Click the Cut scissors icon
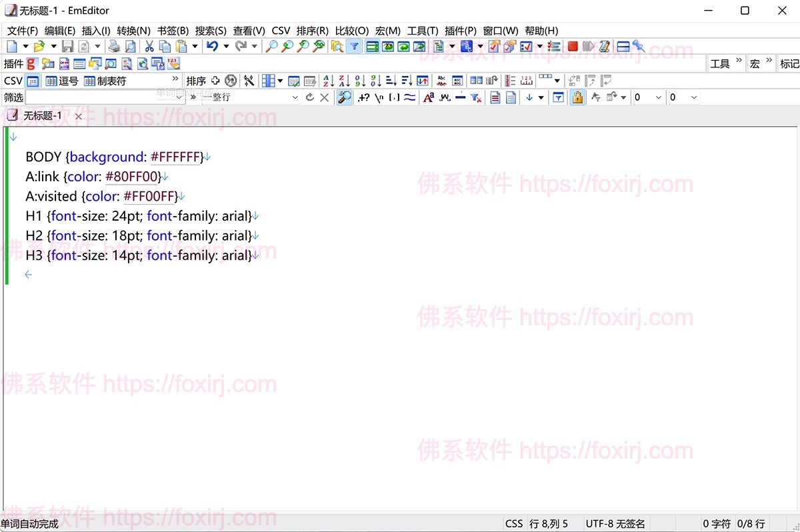This screenshot has width=800, height=532. [149, 46]
